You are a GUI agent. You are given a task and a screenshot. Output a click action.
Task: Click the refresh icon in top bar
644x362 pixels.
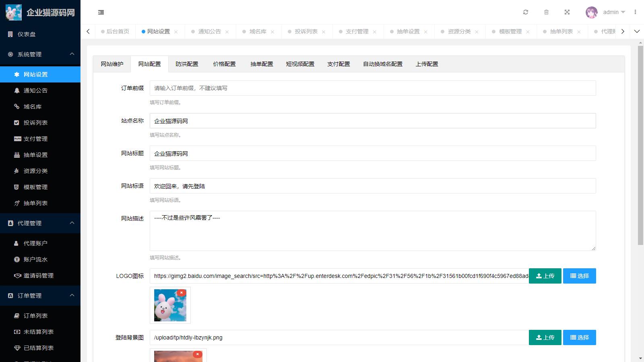pyautogui.click(x=526, y=12)
